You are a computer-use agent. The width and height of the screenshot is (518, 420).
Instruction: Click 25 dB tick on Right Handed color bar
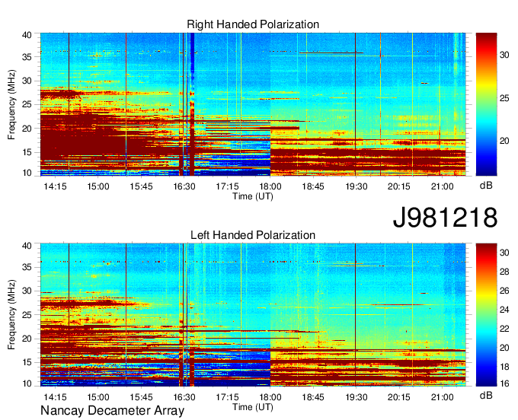[x=504, y=97]
